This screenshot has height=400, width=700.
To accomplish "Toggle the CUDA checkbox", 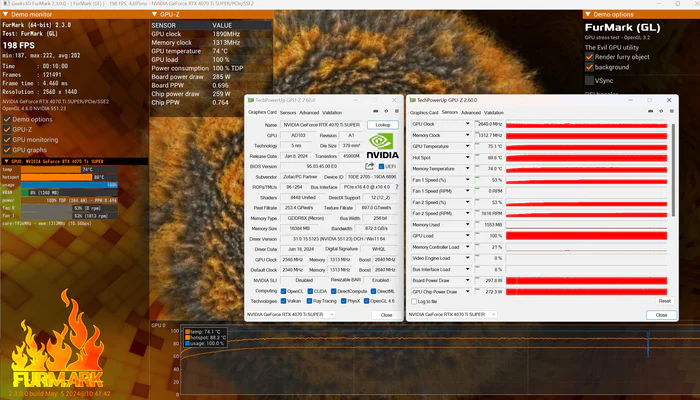I will tap(310, 291).
